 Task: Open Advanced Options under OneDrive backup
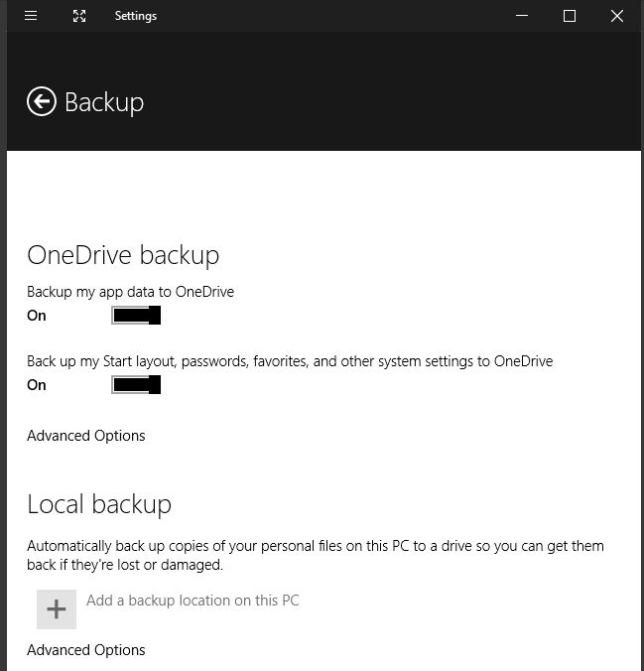pos(86,436)
